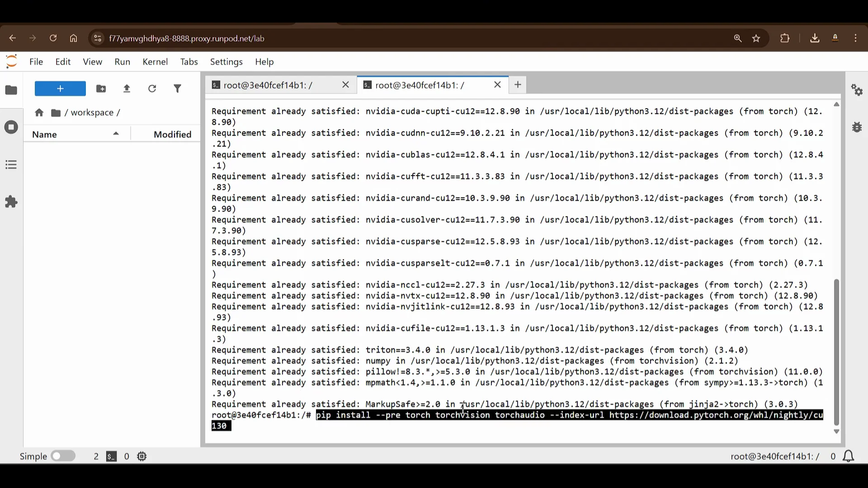Image resolution: width=868 pixels, height=488 pixels.
Task: Filter files by name
Action: 178,89
